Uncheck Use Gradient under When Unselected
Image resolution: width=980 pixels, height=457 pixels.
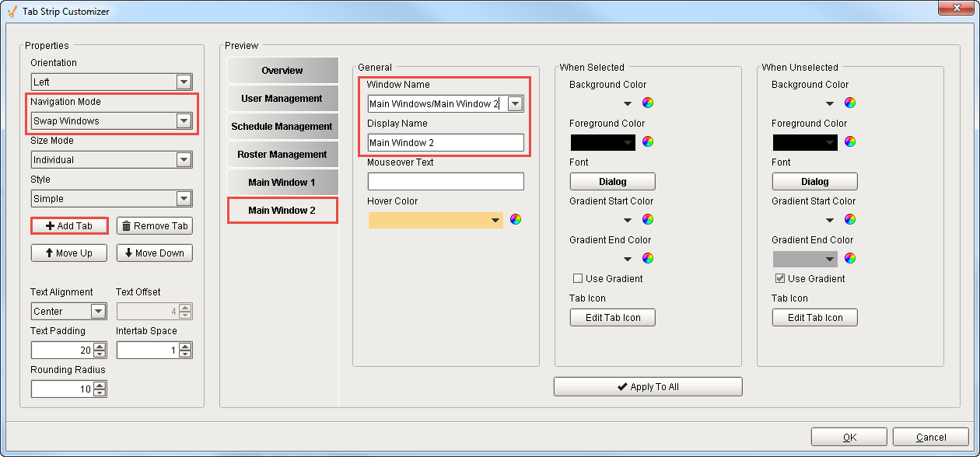pos(780,278)
